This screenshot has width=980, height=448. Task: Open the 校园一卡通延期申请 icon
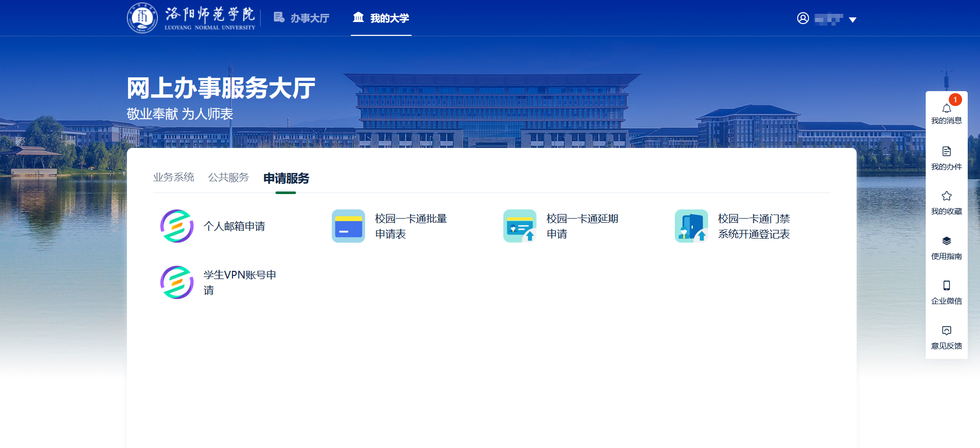[x=520, y=226]
